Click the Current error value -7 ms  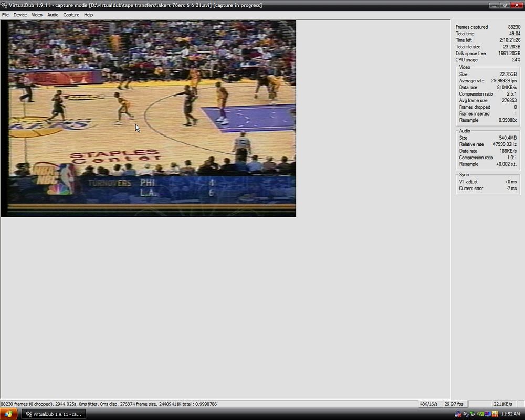pos(511,188)
